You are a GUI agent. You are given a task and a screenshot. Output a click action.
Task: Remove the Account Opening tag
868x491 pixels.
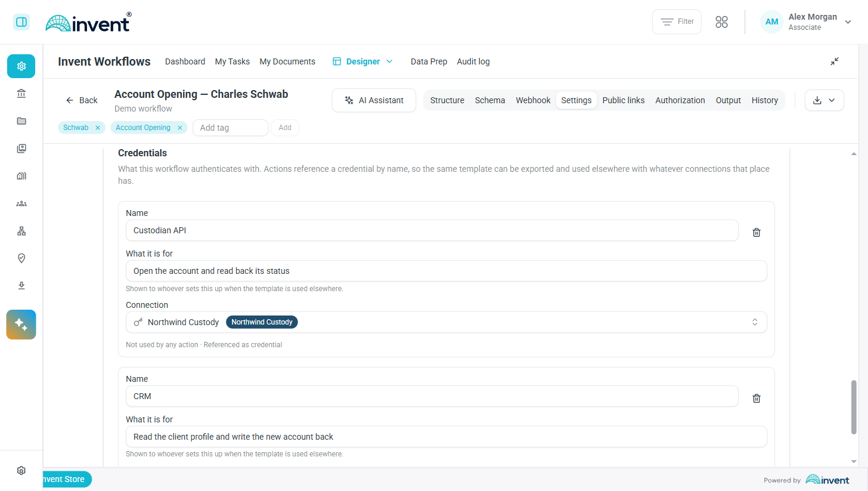click(x=179, y=128)
